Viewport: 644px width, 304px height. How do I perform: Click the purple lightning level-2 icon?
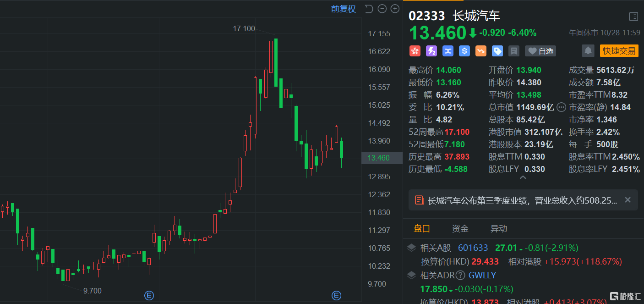(431, 51)
